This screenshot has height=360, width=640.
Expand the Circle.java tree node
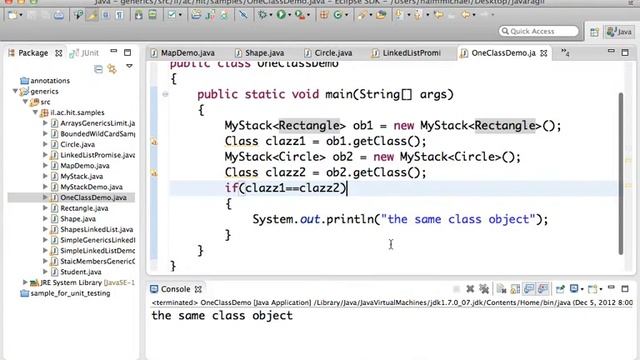[45, 144]
